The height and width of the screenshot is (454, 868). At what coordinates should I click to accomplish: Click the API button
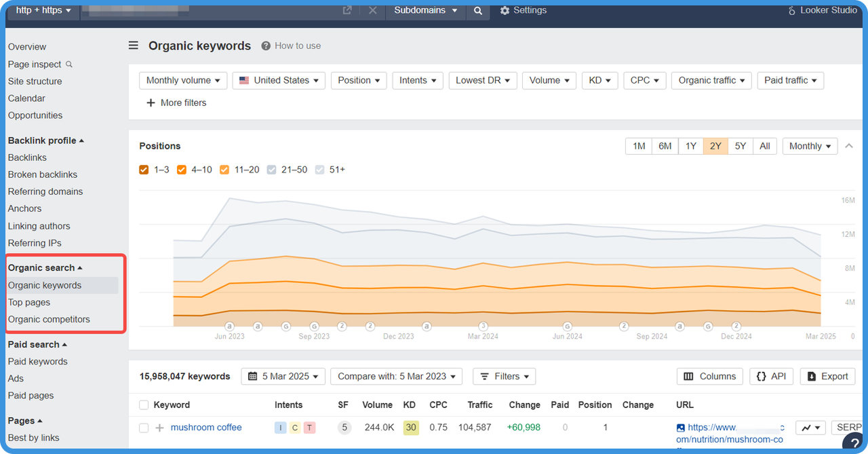click(x=772, y=377)
